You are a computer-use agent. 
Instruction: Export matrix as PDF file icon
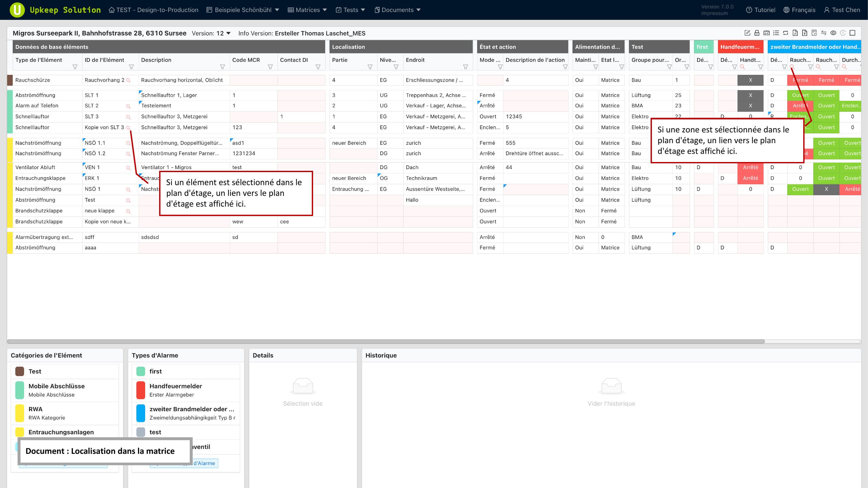(795, 33)
